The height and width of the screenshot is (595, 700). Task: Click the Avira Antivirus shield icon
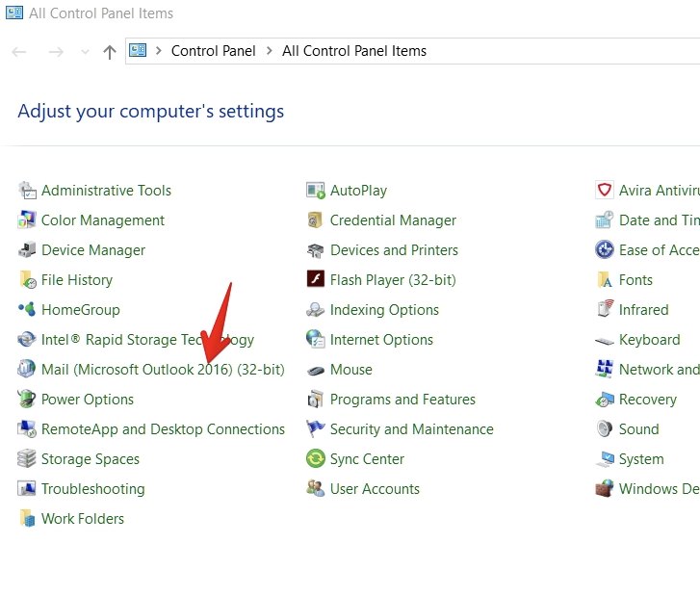click(x=605, y=191)
